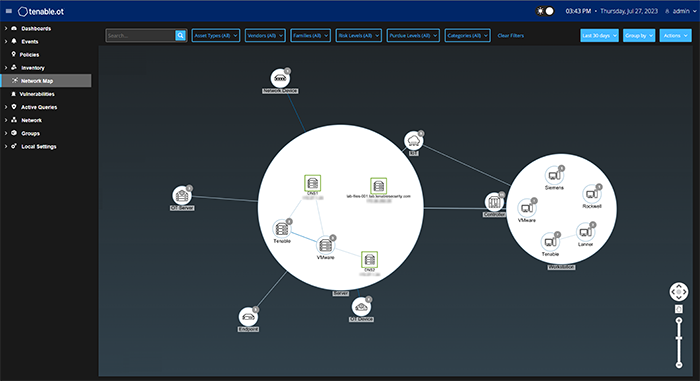The height and width of the screenshot is (381, 700).
Task: Click the Network Device node icon
Action: (280, 79)
